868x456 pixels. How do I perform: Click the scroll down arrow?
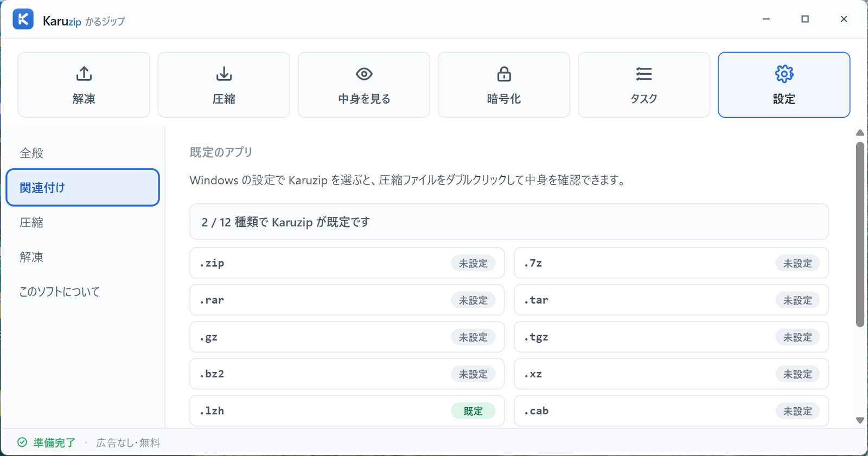click(x=860, y=420)
